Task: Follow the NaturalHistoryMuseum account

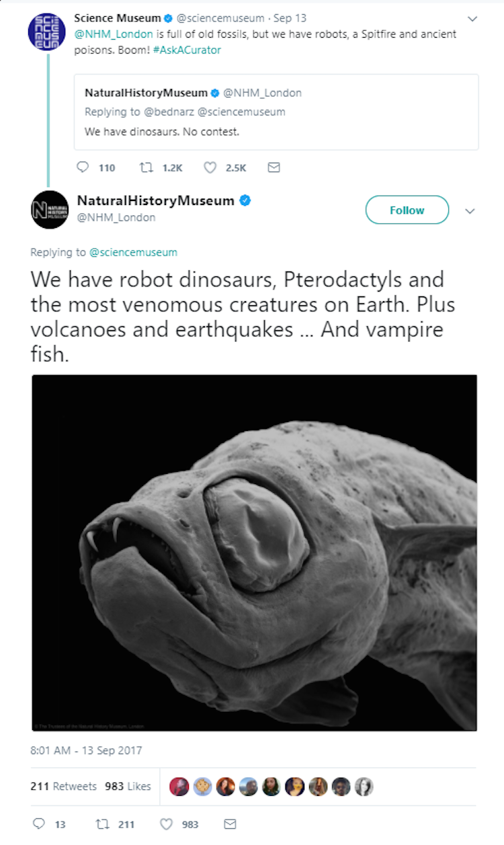Action: point(407,210)
